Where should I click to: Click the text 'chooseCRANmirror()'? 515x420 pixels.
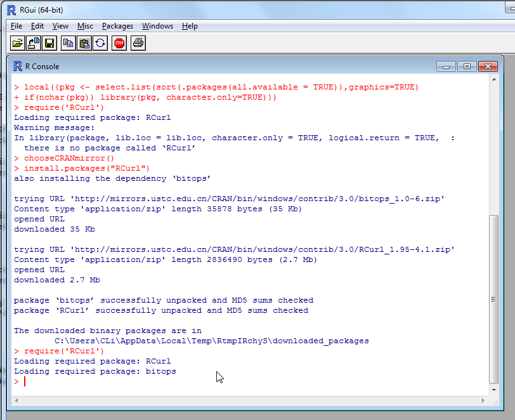69,158
